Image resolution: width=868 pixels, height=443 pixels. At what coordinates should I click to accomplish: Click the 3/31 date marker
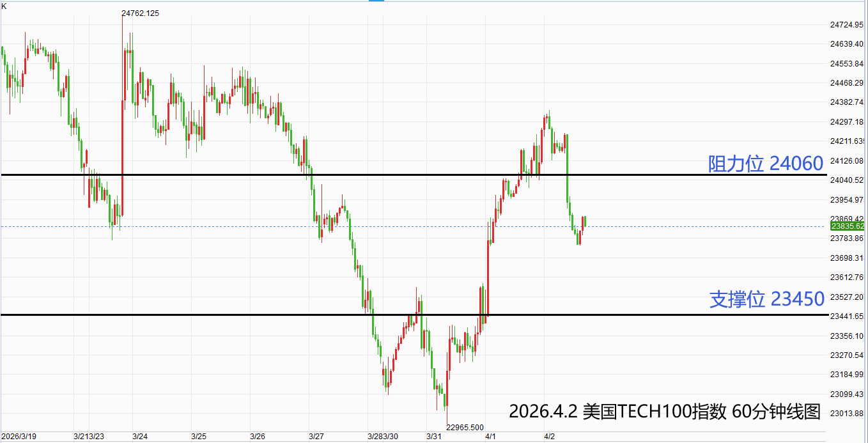[434, 437]
